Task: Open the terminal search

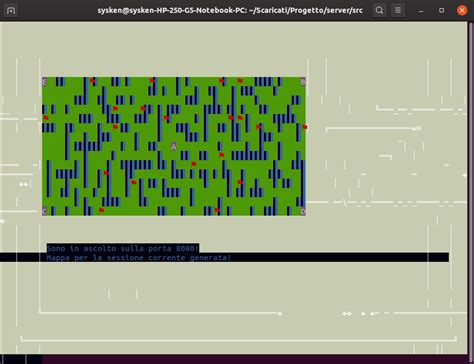Action: (379, 10)
